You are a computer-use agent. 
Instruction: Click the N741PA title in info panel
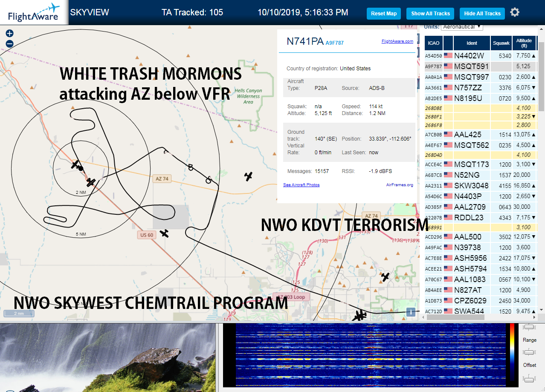click(x=305, y=41)
